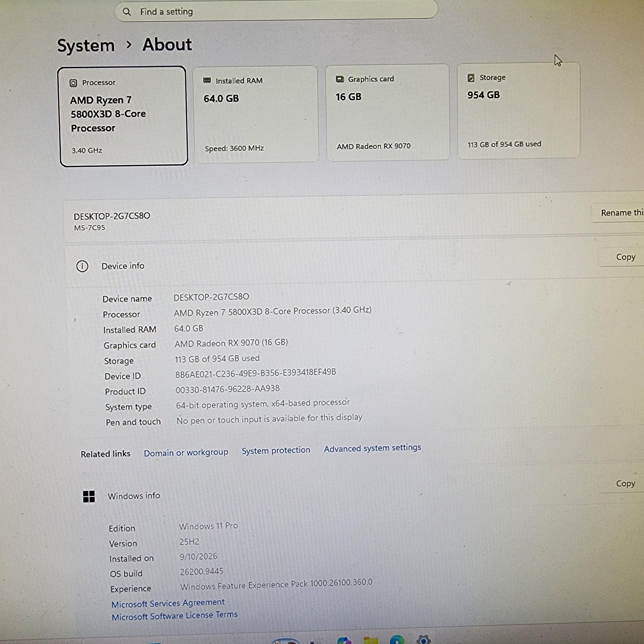
Task: Open Settings gear icon in the taskbar
Action: [x=423, y=640]
